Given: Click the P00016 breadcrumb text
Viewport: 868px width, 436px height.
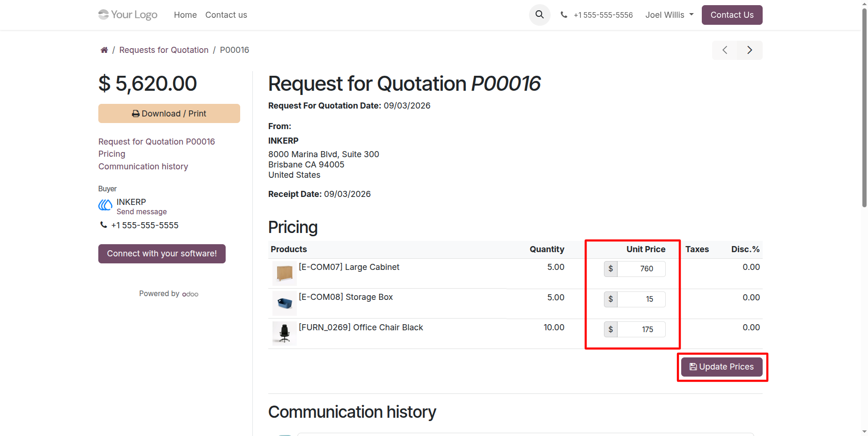Looking at the screenshot, I should click(235, 50).
